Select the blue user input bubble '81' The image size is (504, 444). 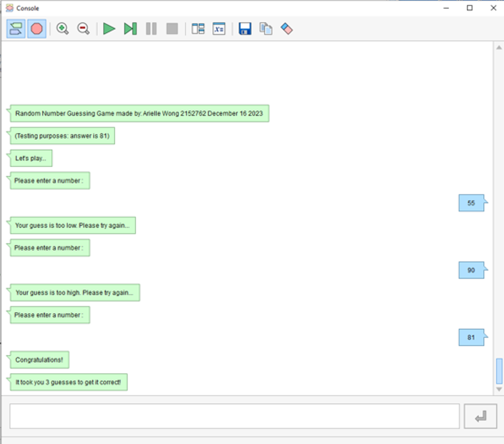[x=471, y=337]
